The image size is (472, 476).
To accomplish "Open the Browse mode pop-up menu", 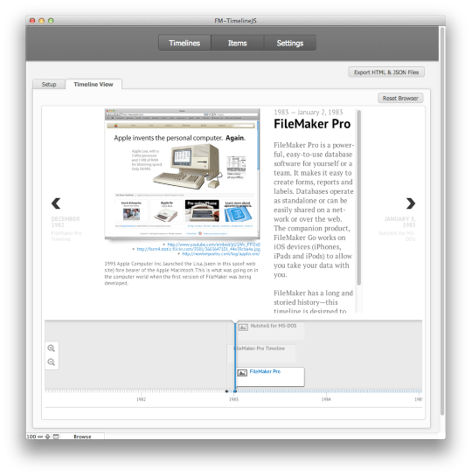I will point(82,437).
